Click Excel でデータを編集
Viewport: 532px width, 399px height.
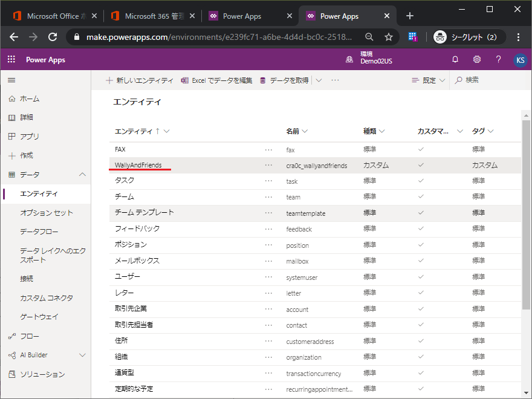[x=217, y=80]
